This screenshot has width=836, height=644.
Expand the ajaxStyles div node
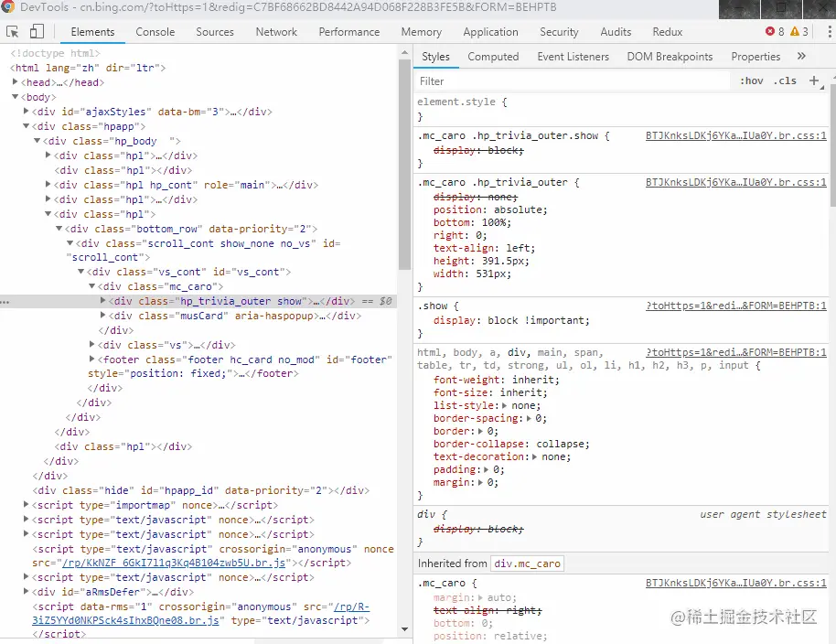pos(27,112)
